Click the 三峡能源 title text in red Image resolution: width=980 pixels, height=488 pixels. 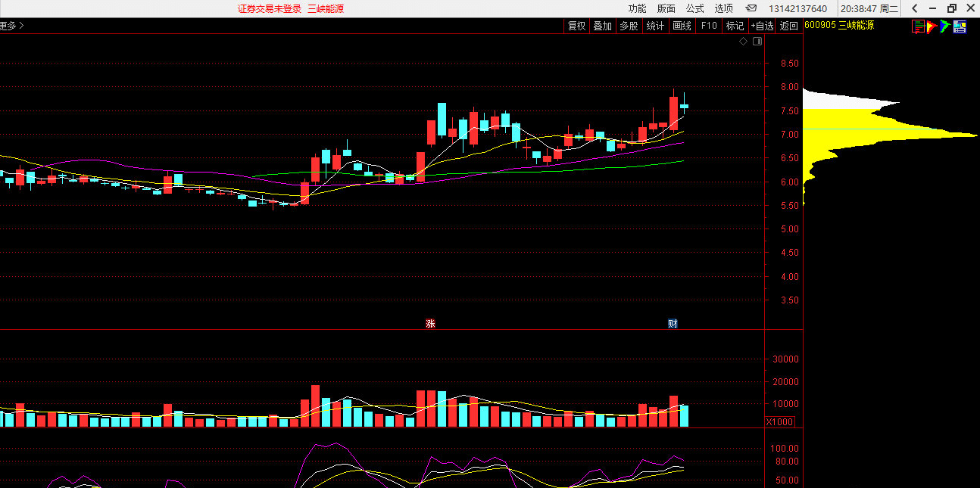coord(326,9)
